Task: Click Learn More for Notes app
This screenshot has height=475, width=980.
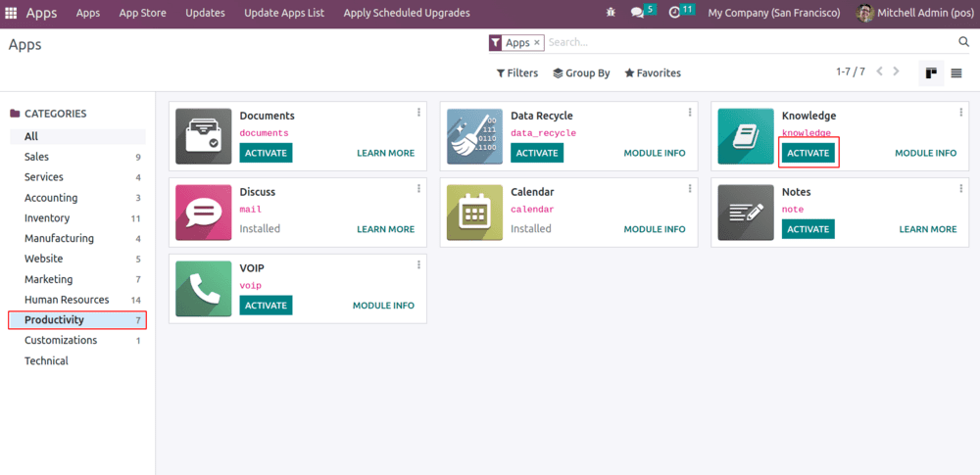Action: 927,229
